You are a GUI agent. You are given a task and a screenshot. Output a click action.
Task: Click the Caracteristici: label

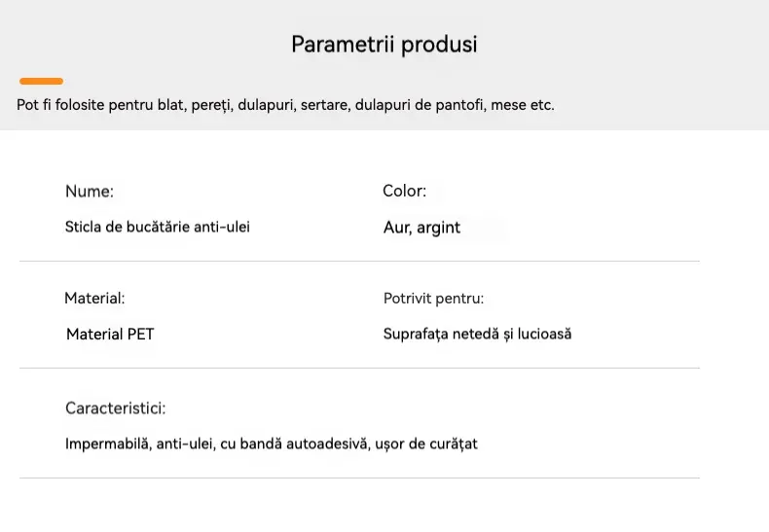click(x=115, y=408)
